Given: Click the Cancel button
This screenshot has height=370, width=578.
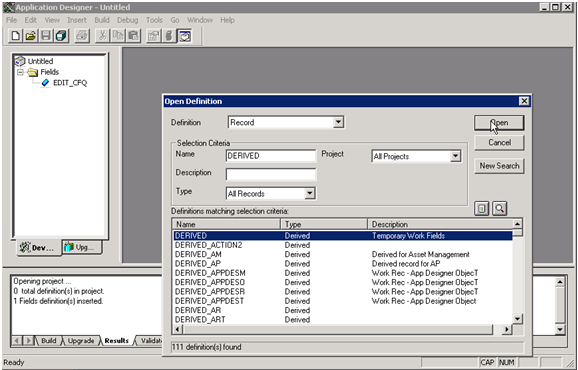Looking at the screenshot, I should [x=499, y=143].
